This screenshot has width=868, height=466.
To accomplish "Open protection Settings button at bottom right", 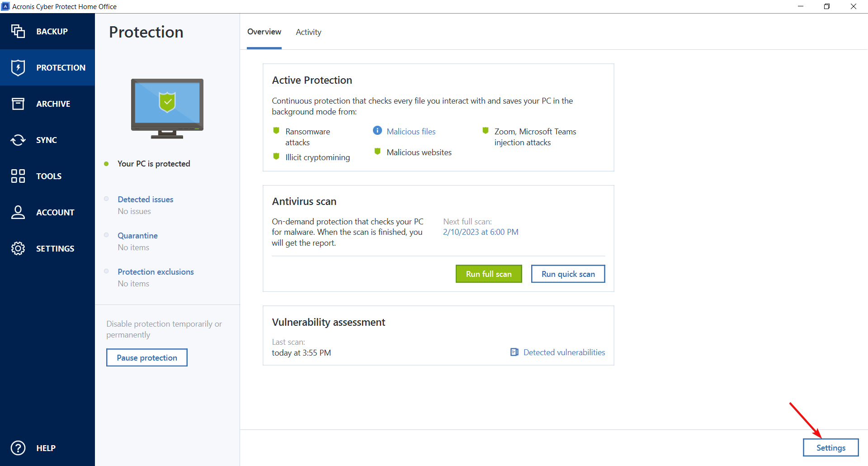I will coord(831,447).
